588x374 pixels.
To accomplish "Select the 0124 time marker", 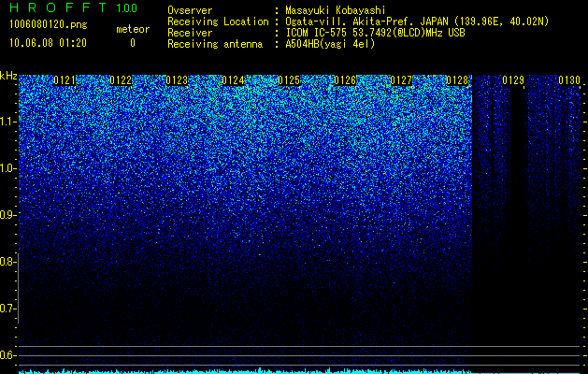I will click(x=233, y=80).
